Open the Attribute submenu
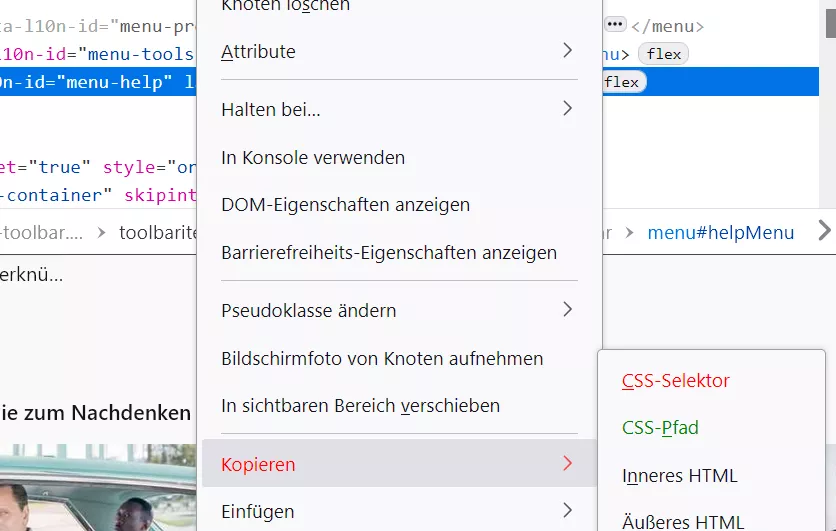This screenshot has width=836, height=531. tap(399, 52)
